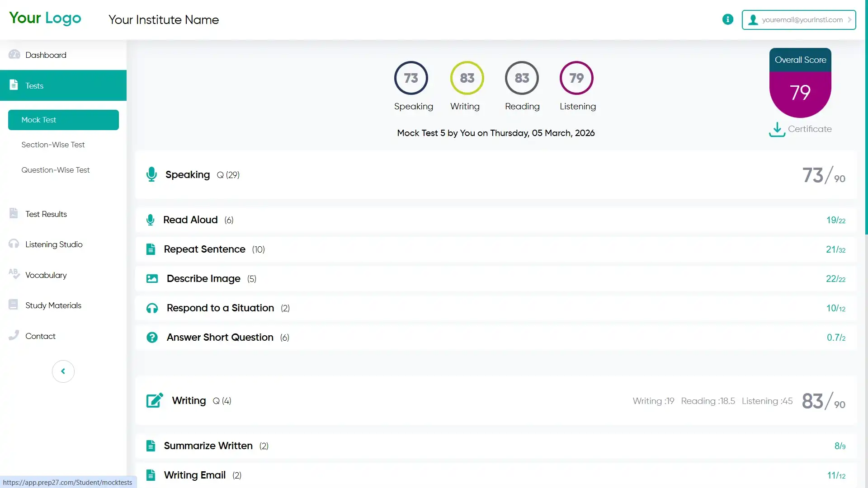
Task: Open Section-Wise Test menu item
Action: point(53,145)
